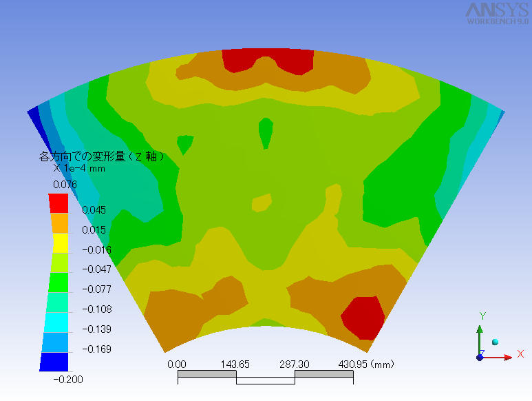Click the scale ruler label 430.95 (mm)
This screenshot has height=401, width=532.
click(x=366, y=364)
